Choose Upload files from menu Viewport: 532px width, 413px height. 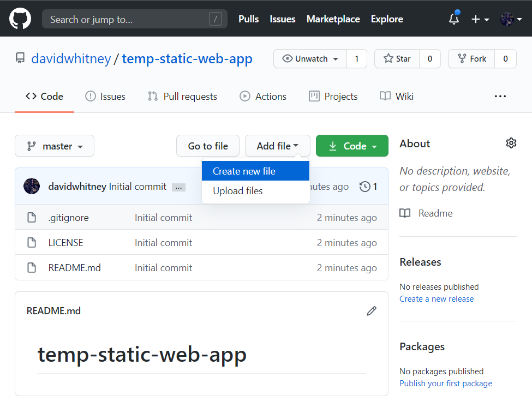click(255, 191)
